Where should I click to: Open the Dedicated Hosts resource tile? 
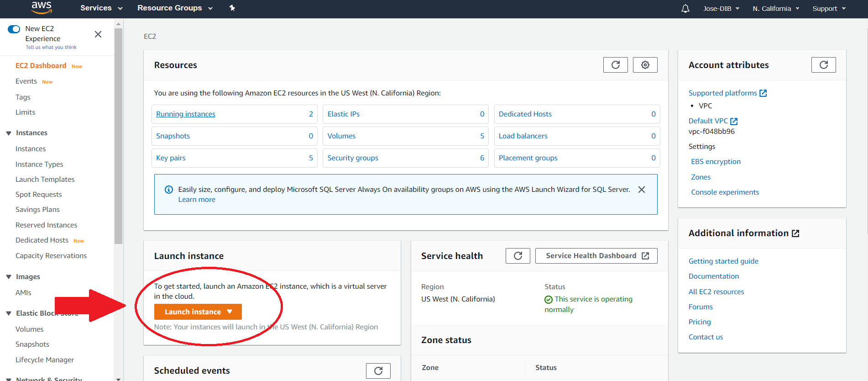[x=577, y=114]
